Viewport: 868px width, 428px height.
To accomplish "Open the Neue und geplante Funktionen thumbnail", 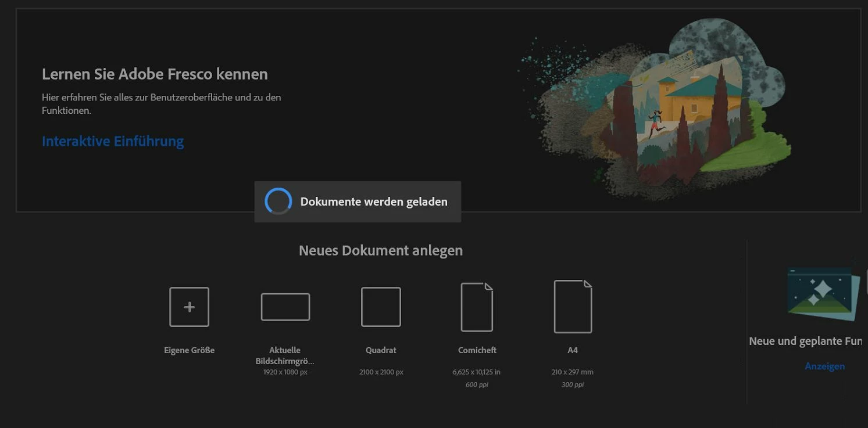I will point(824,294).
